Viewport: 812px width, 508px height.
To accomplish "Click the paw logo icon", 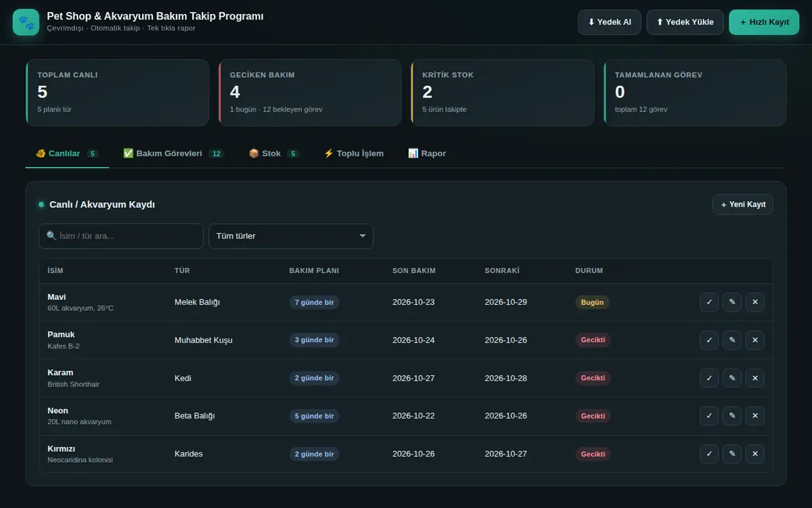I will (x=26, y=22).
